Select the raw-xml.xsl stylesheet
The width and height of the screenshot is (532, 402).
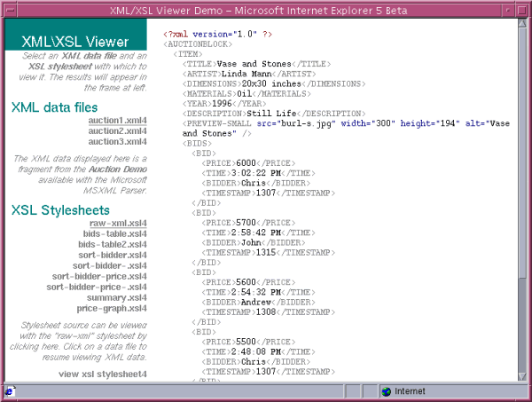(118, 224)
